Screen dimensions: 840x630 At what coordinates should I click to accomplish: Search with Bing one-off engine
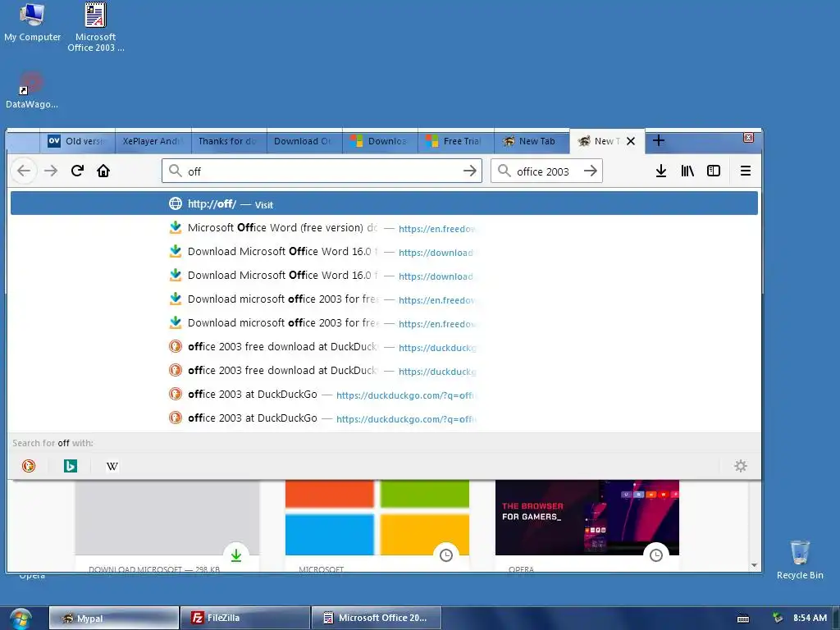[71, 466]
